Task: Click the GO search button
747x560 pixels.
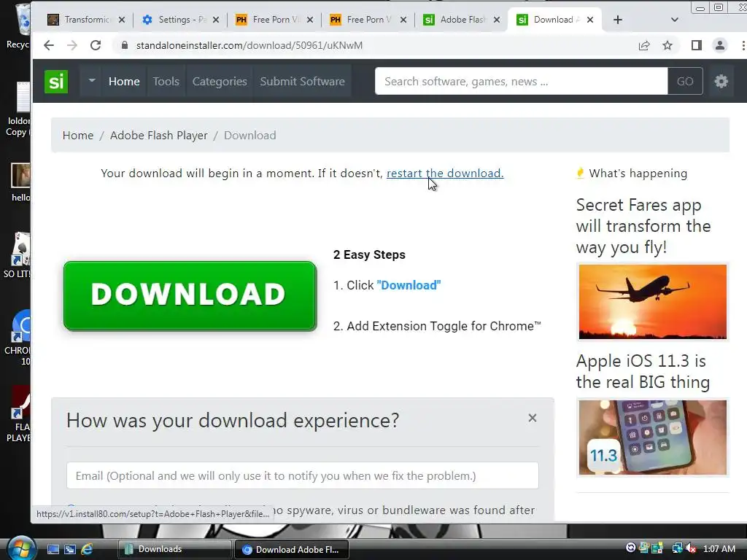Action: point(685,81)
